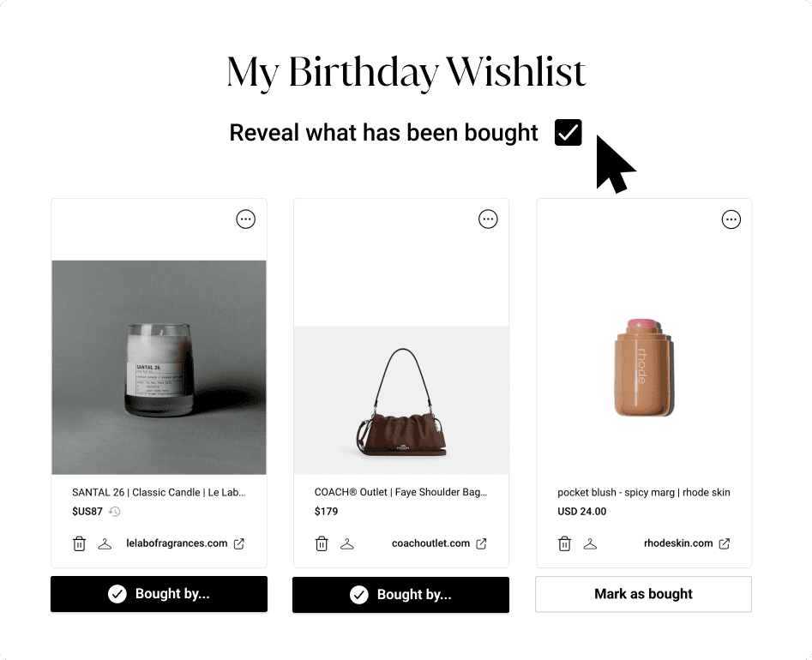
Task: Click the COACH bag product photo
Action: click(400, 399)
